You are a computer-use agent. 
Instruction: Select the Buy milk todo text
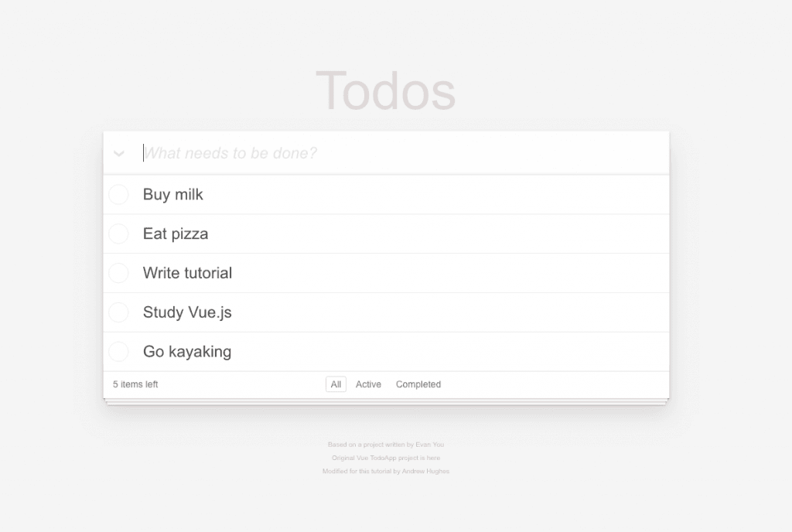click(172, 194)
